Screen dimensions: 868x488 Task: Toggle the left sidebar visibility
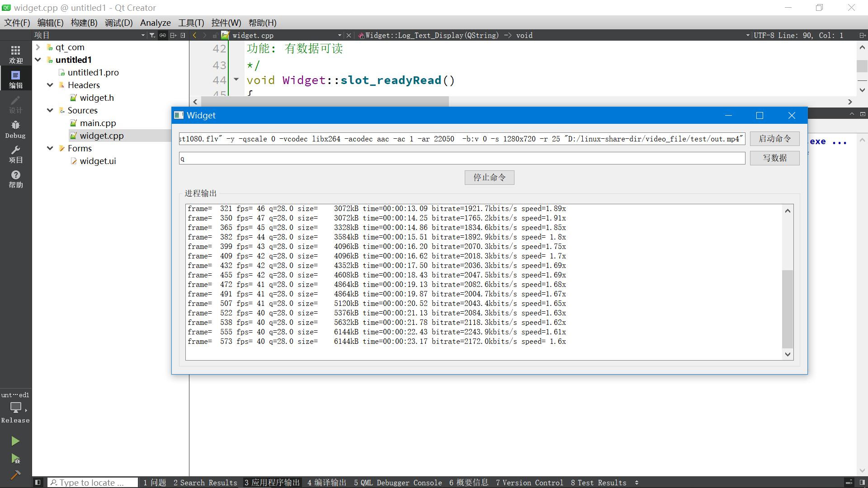tap(38, 483)
